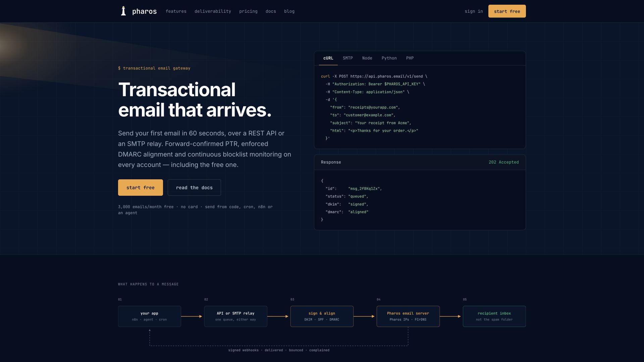This screenshot has height=362, width=644.
Task: Click the "Pharos email server" step card
Action: (x=408, y=316)
